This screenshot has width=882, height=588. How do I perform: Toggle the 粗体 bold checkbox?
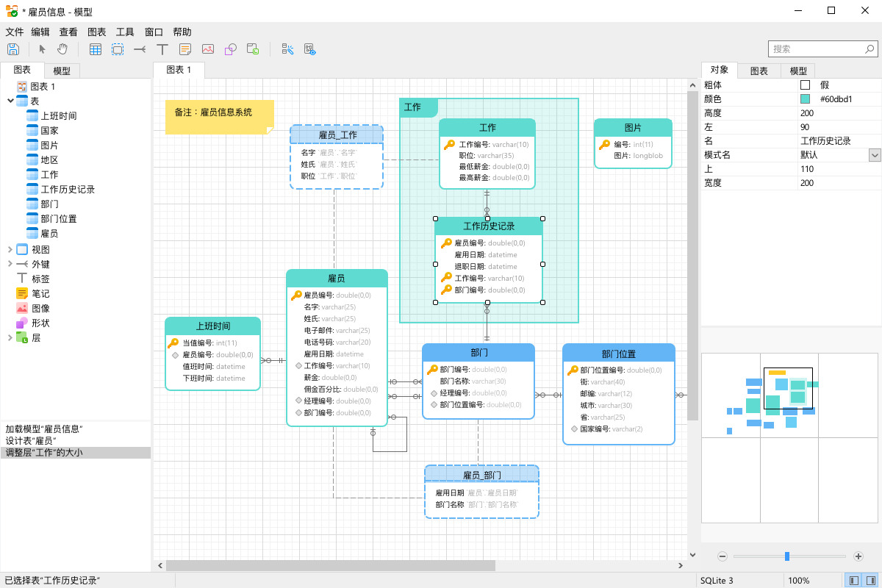pyautogui.click(x=805, y=85)
